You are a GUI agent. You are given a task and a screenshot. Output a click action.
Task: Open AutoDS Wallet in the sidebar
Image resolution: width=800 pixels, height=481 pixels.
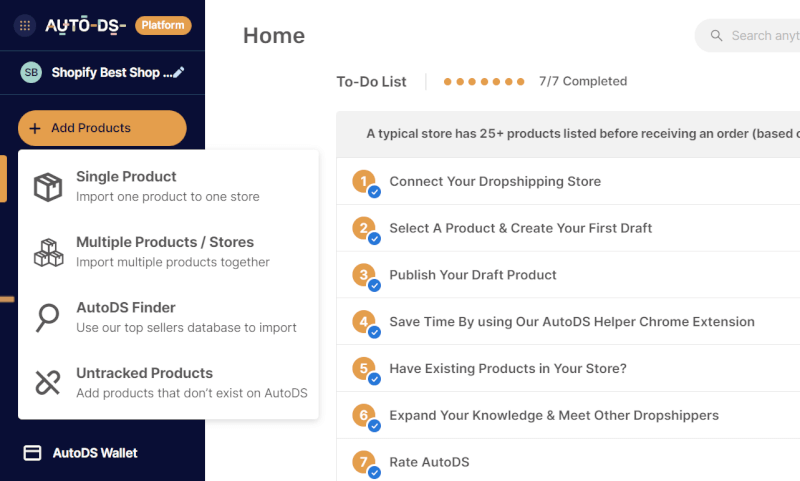(x=81, y=453)
